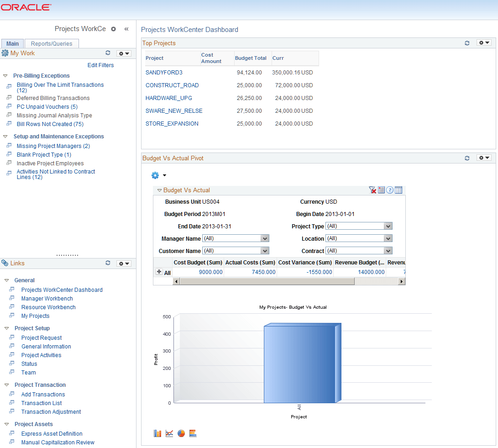Open the SANDYFORD3 project link
The height and width of the screenshot is (448, 498).
click(163, 72)
